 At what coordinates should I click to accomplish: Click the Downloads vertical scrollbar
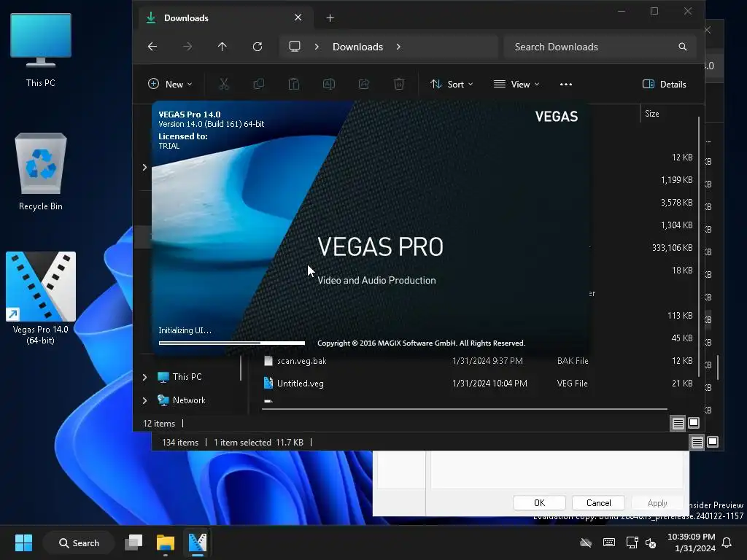[698, 248]
